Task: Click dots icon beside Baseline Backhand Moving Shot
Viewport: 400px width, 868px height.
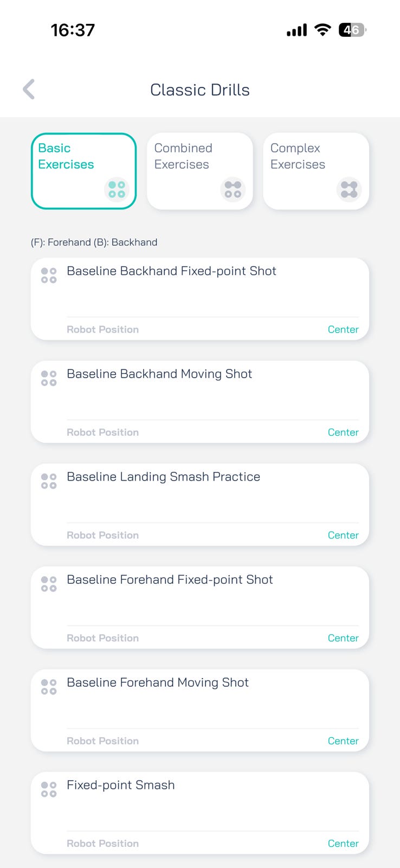Action: (49, 378)
